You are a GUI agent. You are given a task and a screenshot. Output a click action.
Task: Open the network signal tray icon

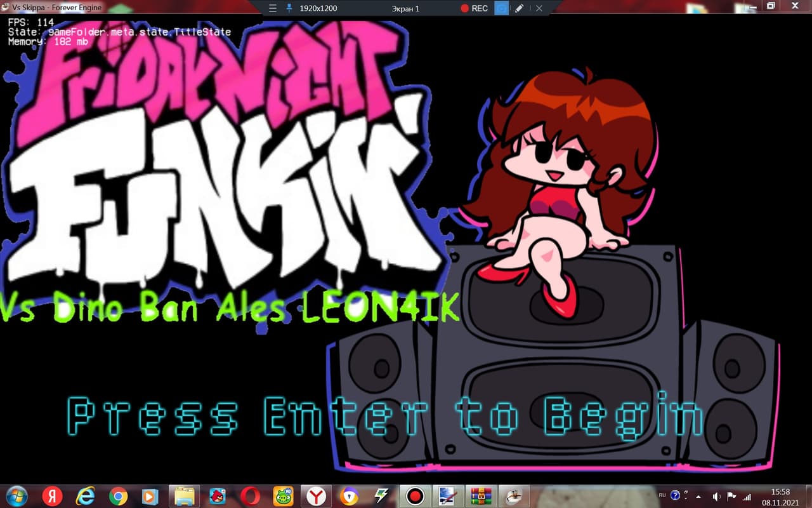(x=747, y=496)
